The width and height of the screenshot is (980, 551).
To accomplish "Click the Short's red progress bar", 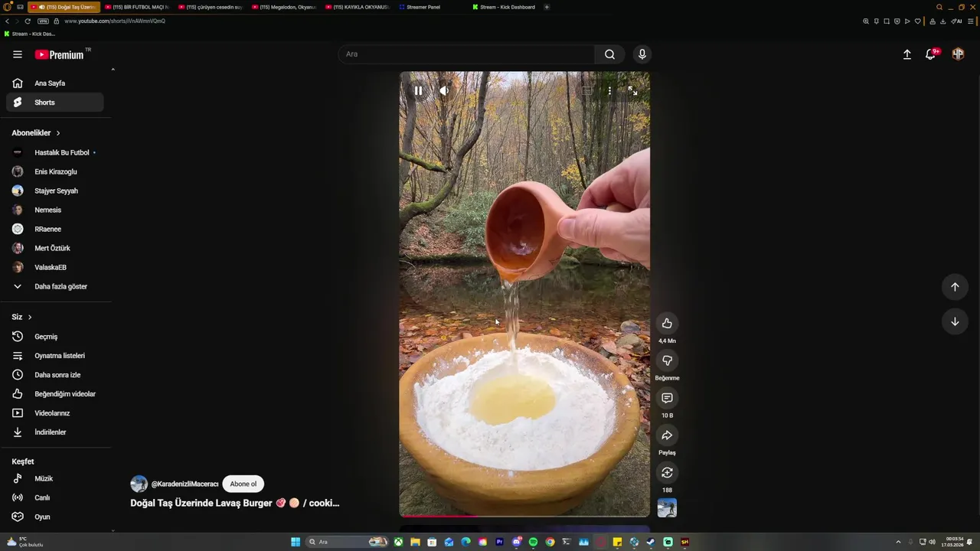I will point(438,516).
